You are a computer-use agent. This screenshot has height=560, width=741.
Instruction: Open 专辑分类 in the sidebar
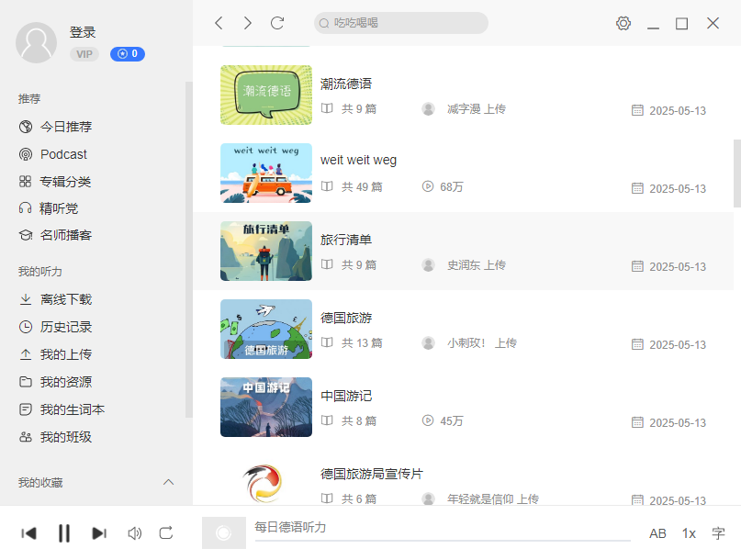click(55, 182)
